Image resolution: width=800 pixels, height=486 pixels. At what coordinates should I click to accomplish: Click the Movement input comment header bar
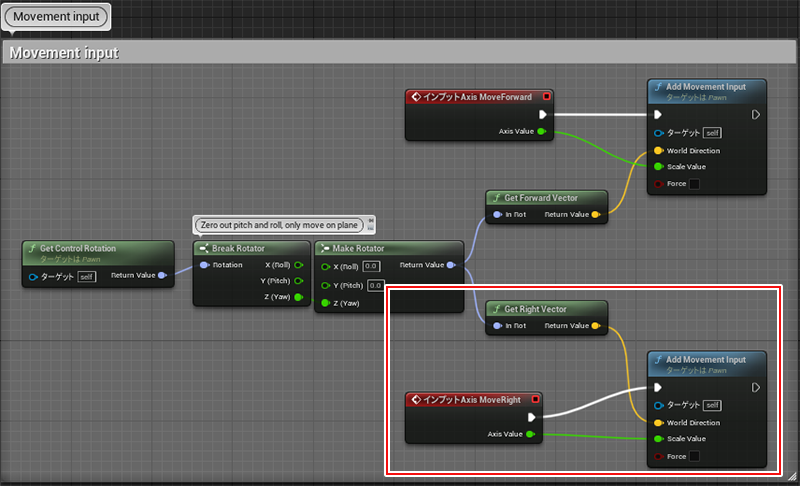pos(400,52)
